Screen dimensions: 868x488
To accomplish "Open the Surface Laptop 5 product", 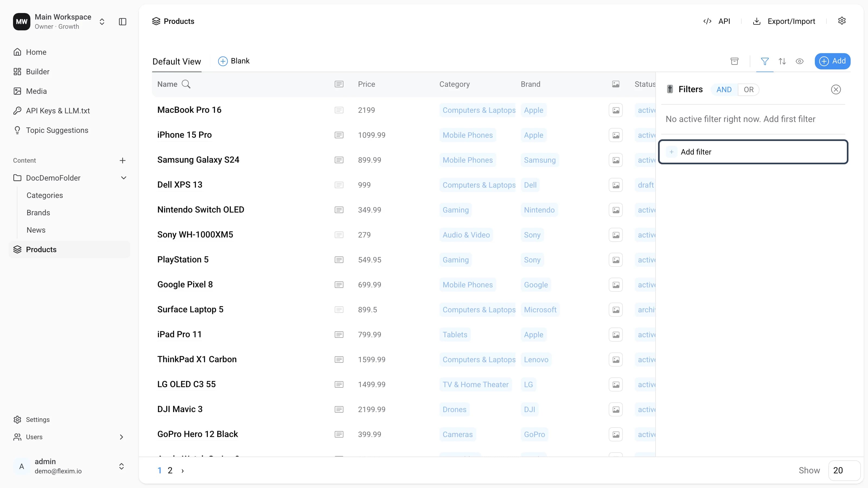I will point(190,310).
